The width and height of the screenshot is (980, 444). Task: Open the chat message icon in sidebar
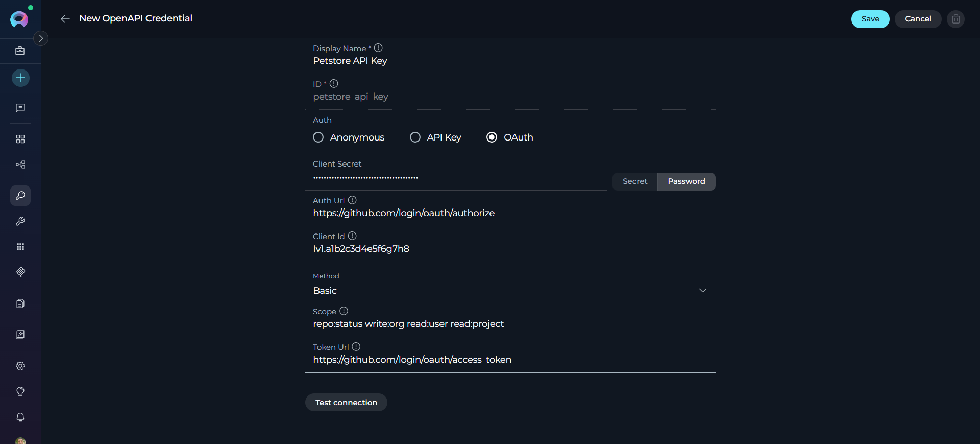[x=20, y=108]
